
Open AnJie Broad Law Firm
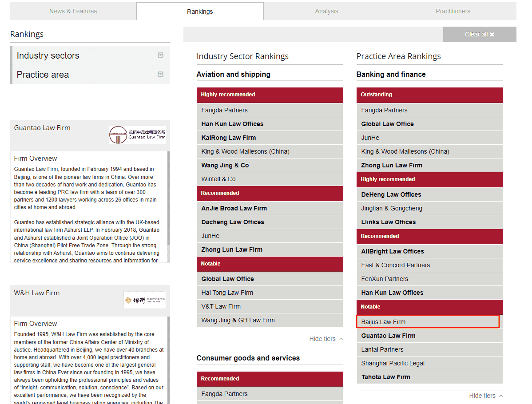coord(270,208)
